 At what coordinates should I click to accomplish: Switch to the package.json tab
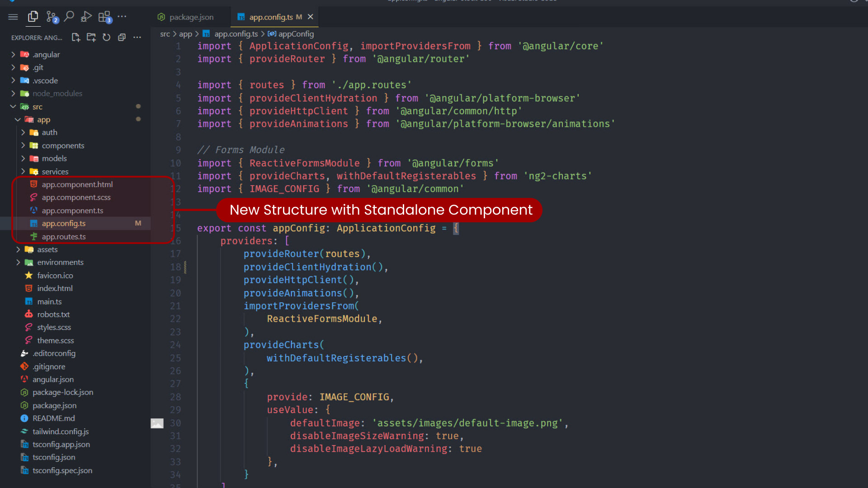point(186,17)
